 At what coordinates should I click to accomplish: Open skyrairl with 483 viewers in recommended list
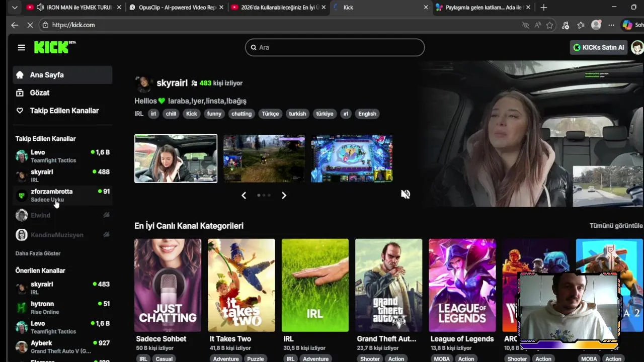point(62,288)
